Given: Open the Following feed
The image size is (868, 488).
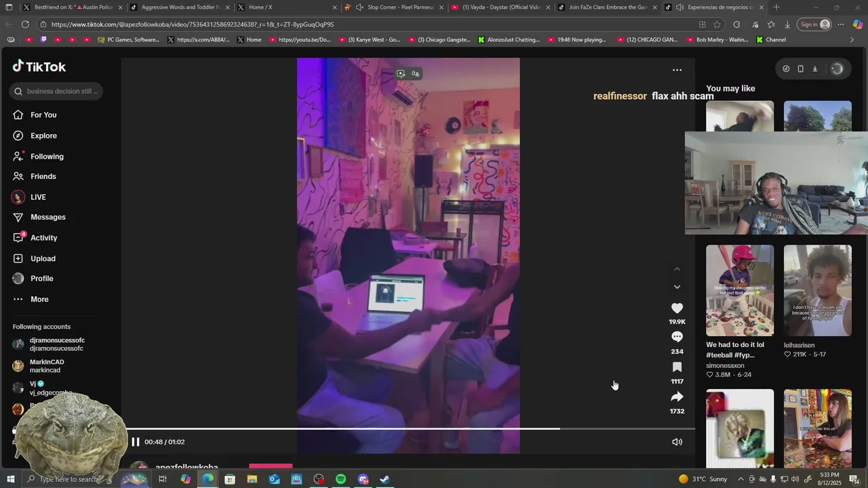Looking at the screenshot, I should (47, 157).
